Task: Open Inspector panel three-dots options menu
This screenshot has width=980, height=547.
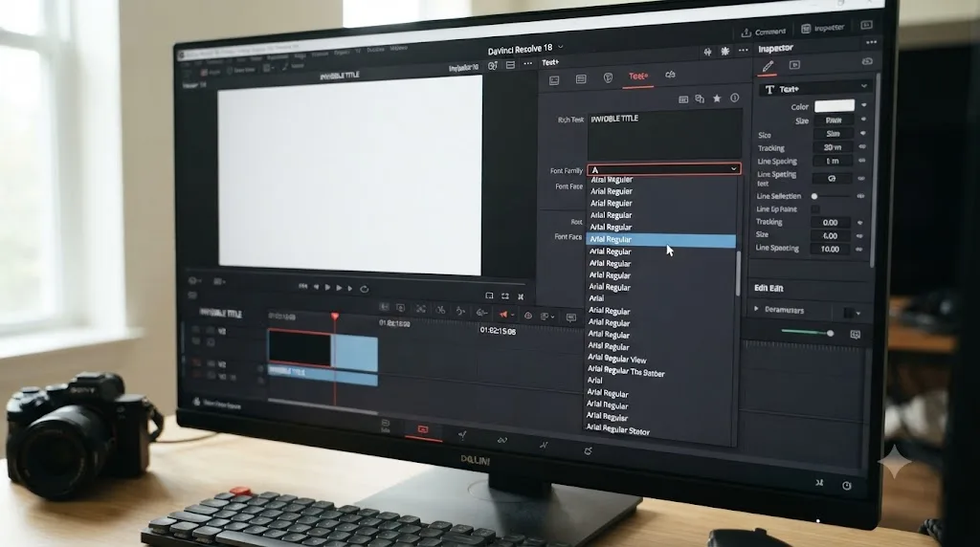Action: [x=871, y=42]
